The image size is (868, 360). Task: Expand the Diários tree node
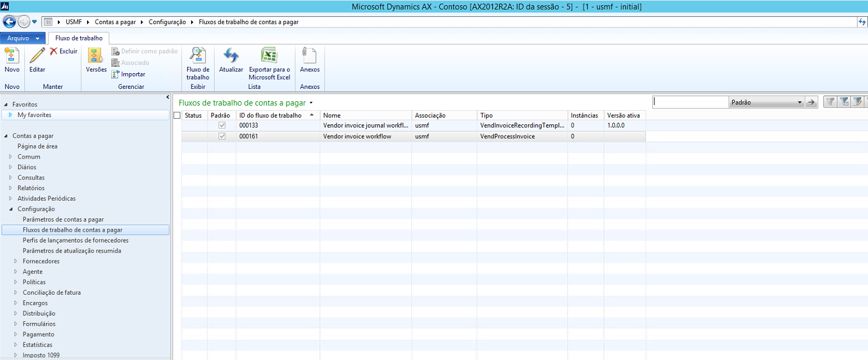(x=11, y=167)
